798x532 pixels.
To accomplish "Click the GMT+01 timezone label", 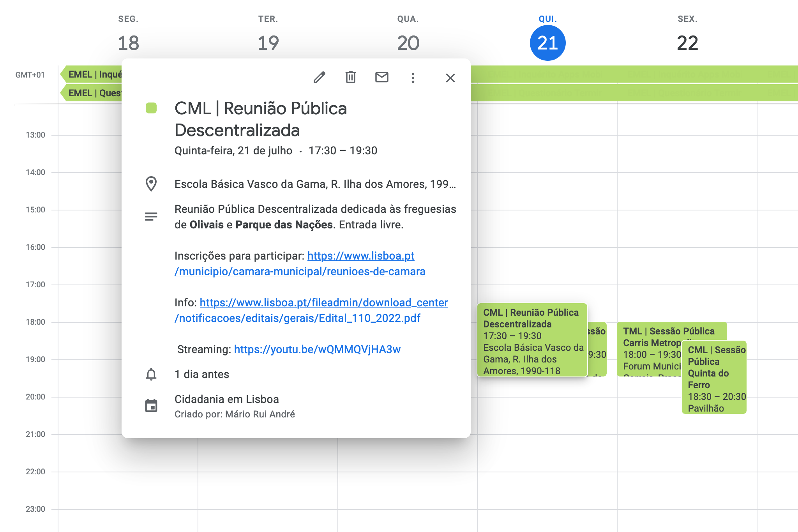I will pyautogui.click(x=30, y=75).
